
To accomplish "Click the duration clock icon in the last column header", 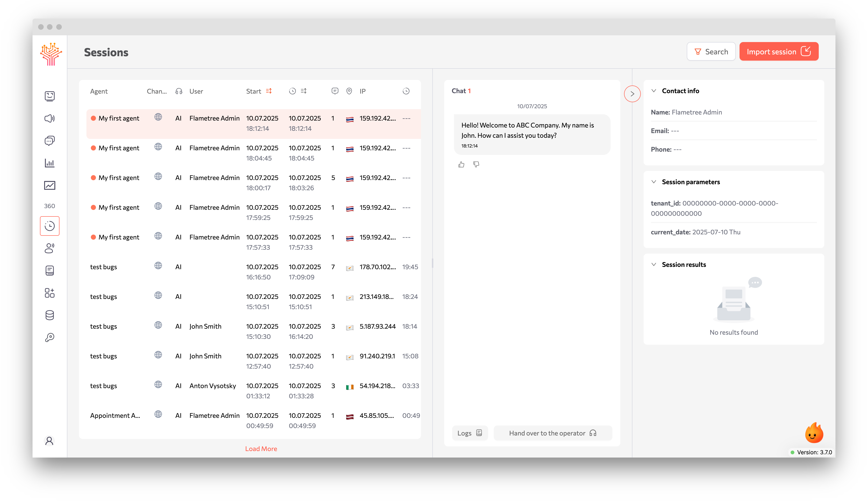I will point(406,91).
